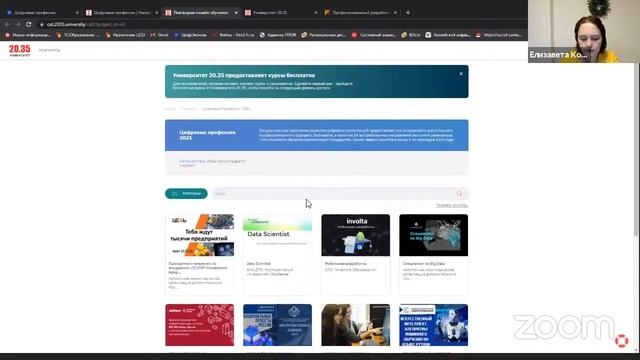Image resolution: width=640 pixels, height=360 pixels.
Task: Close the teal free-courses banner
Action: coord(461,74)
